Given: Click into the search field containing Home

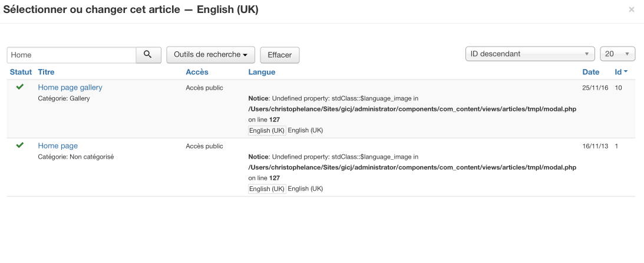Looking at the screenshot, I should [x=72, y=54].
